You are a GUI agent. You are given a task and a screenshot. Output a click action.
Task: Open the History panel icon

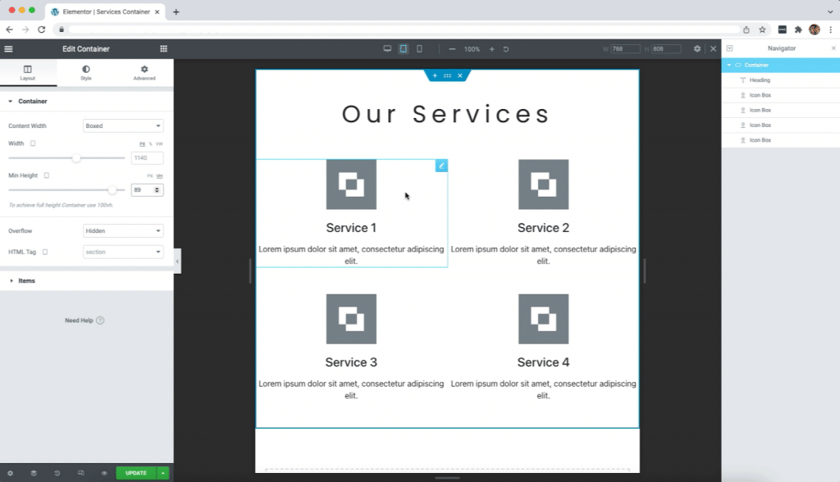pos(57,473)
